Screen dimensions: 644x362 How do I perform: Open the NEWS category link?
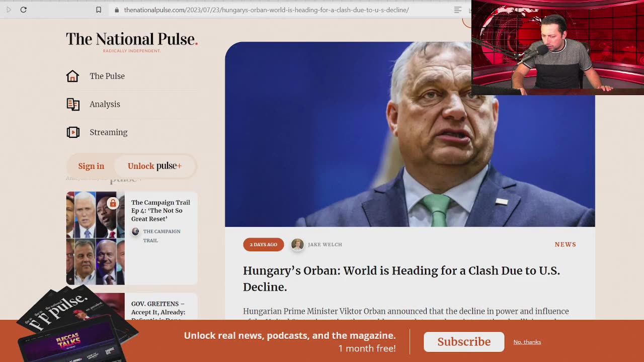click(566, 244)
